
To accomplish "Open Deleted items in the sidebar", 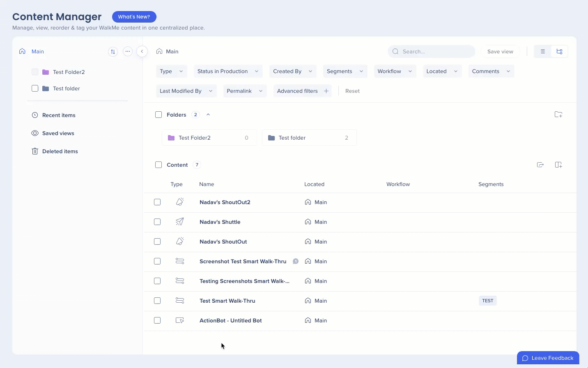I will pos(60,151).
